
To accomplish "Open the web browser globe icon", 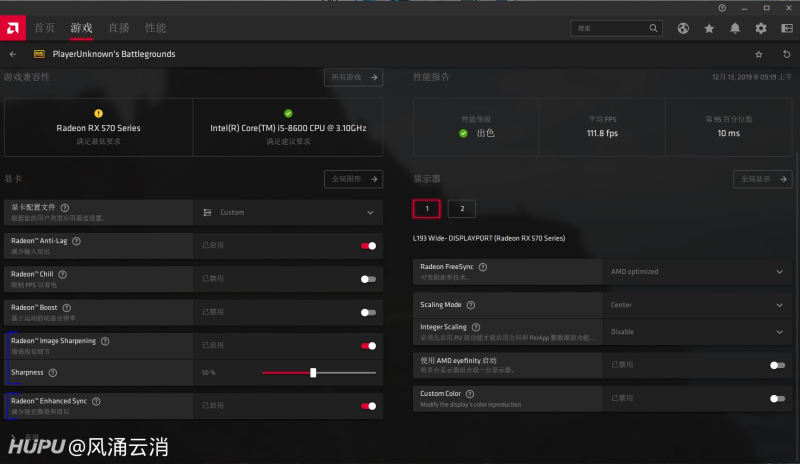I will coord(683,29).
